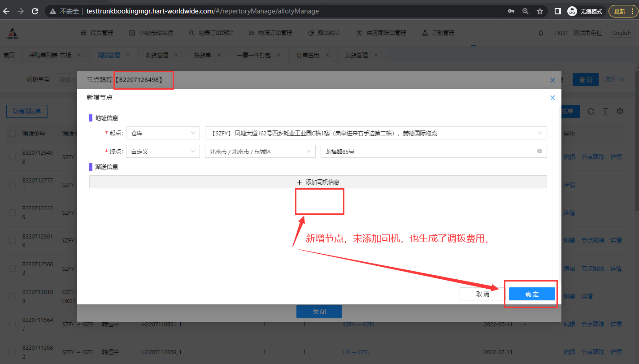This screenshot has width=639, height=364.
Task: Open the 终点 type dropdown showing 自定义
Action: click(x=163, y=152)
